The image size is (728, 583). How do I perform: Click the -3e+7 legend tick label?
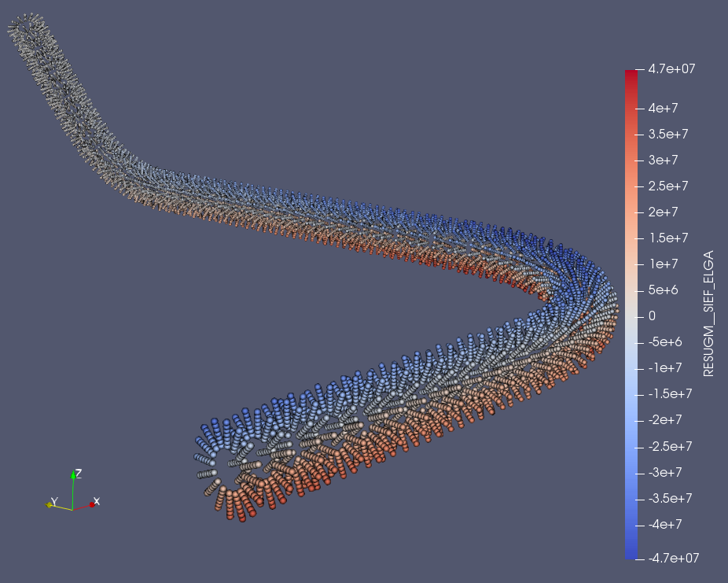point(667,472)
